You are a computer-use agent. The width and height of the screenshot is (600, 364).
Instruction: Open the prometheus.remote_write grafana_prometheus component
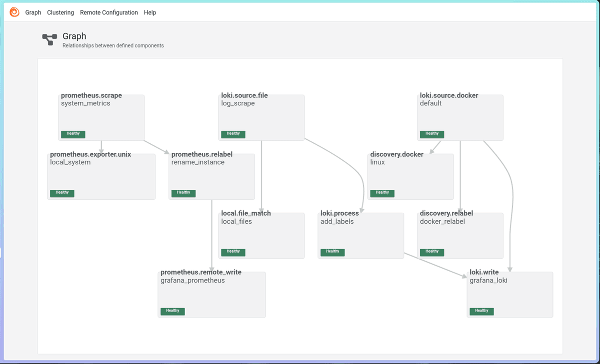coord(212,295)
